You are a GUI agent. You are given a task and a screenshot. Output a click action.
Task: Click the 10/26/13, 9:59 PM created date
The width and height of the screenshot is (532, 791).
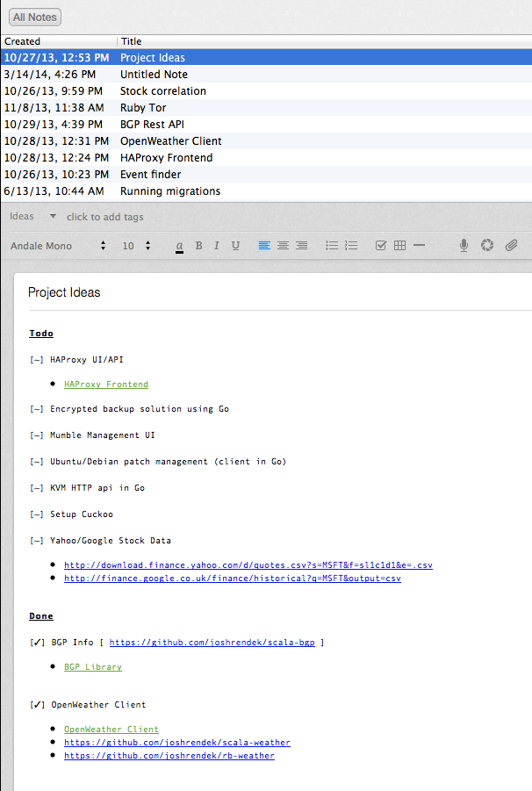click(53, 90)
